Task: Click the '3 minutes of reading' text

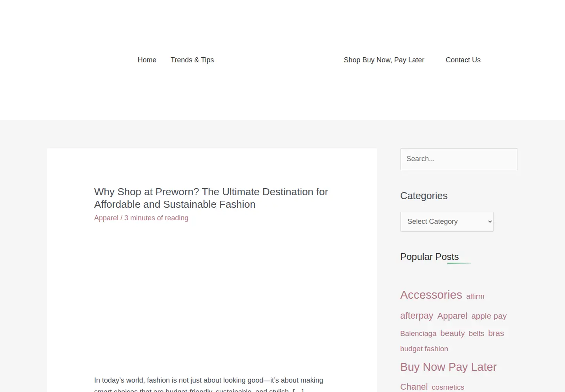Action: point(156,218)
